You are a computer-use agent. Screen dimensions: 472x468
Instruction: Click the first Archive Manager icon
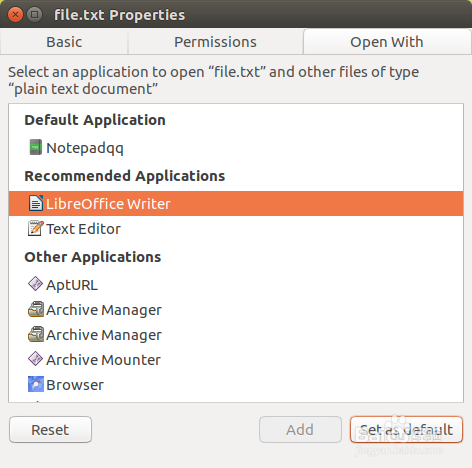coord(35,309)
